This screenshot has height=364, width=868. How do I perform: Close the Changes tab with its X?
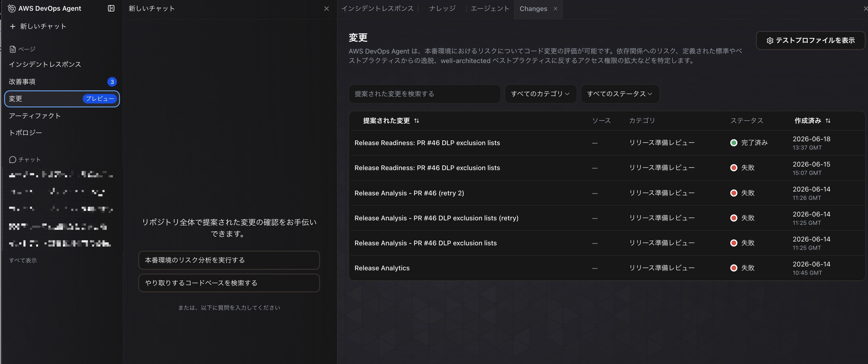click(555, 9)
